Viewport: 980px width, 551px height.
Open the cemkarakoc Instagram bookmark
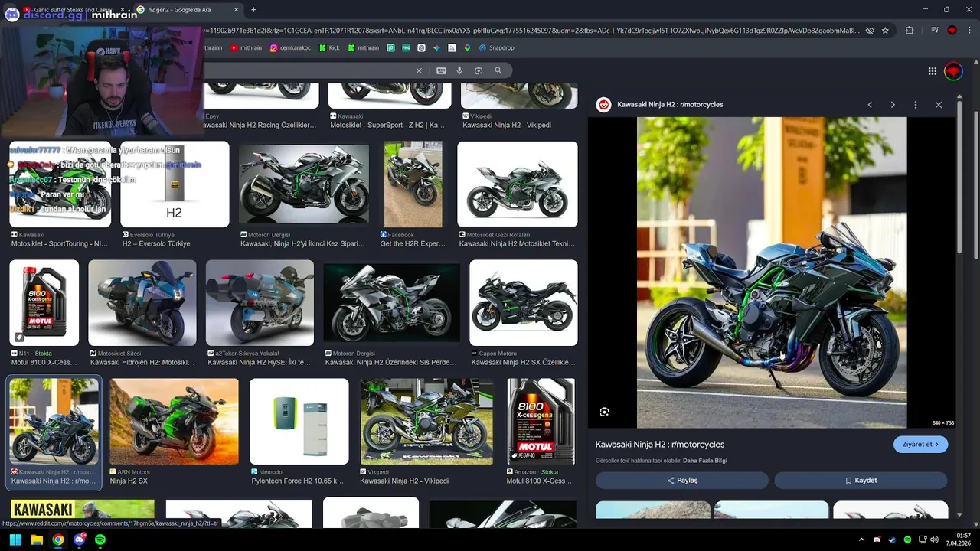[x=290, y=47]
